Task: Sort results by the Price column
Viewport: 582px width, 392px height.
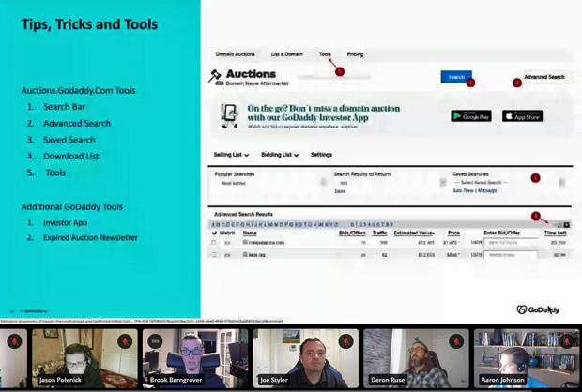Action: (x=453, y=233)
